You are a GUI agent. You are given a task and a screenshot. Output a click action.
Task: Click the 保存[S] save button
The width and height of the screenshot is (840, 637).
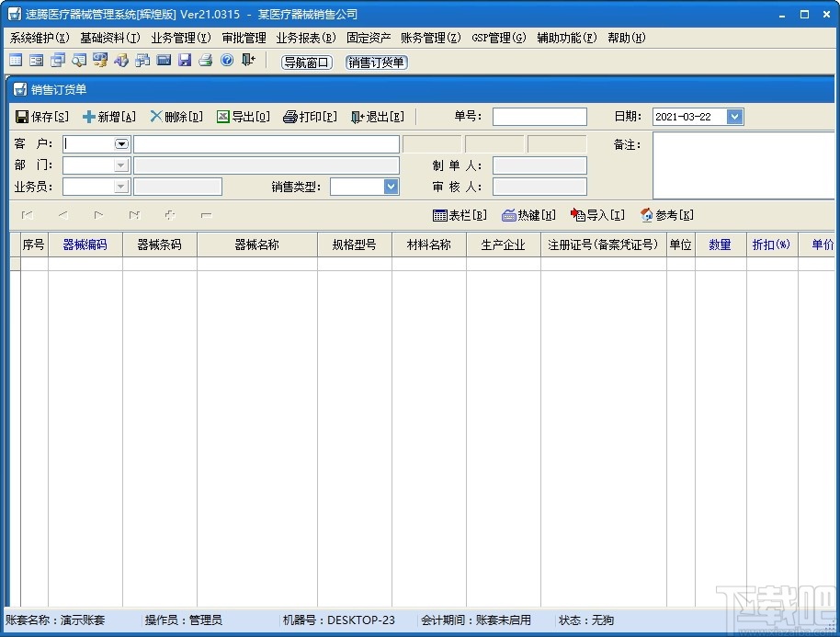(42, 116)
